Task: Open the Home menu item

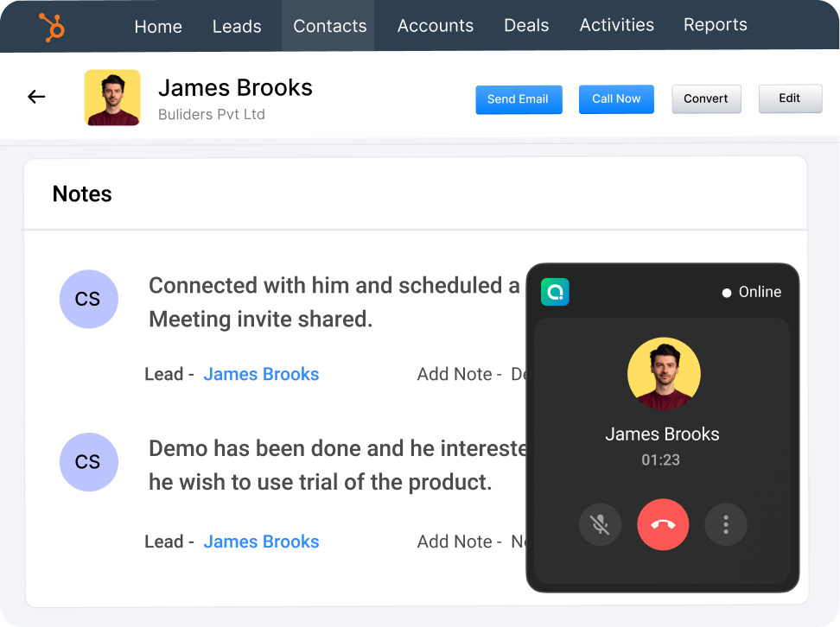Action: click(158, 26)
